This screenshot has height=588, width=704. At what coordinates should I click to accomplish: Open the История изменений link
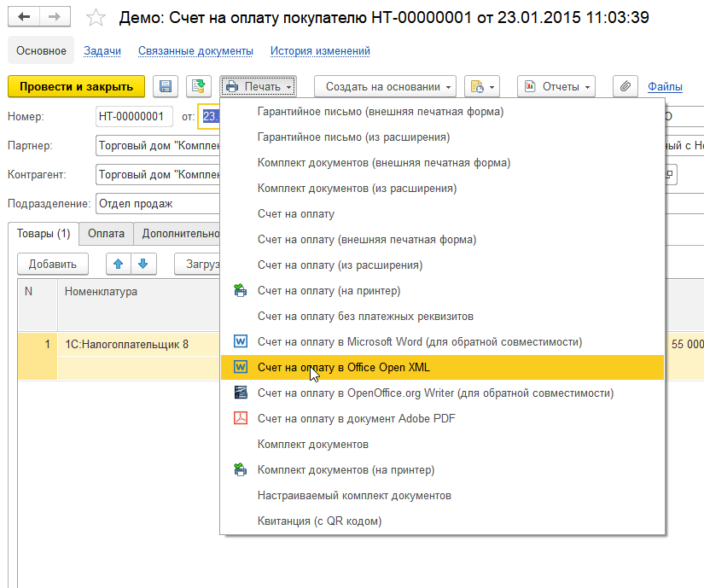pyautogui.click(x=320, y=50)
